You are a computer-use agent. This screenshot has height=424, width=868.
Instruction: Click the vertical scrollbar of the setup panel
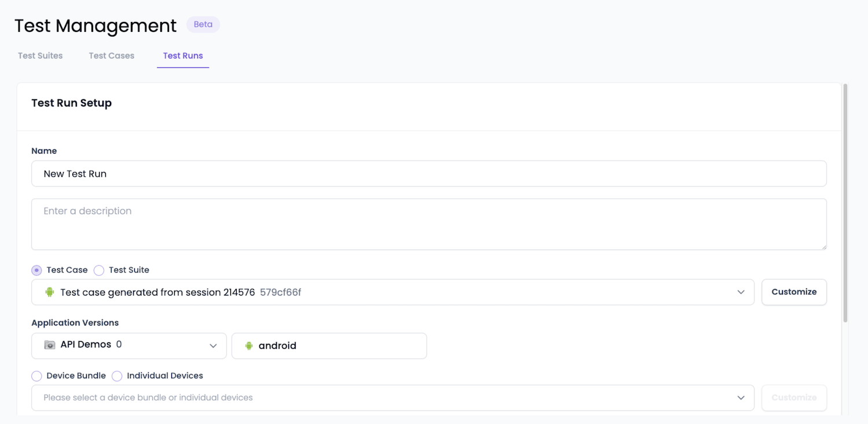(x=845, y=203)
